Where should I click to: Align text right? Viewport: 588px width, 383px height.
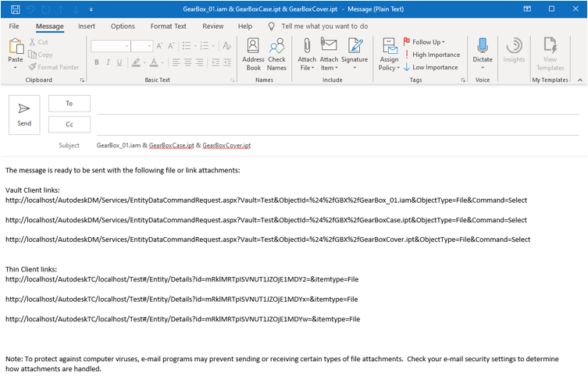pos(199,62)
